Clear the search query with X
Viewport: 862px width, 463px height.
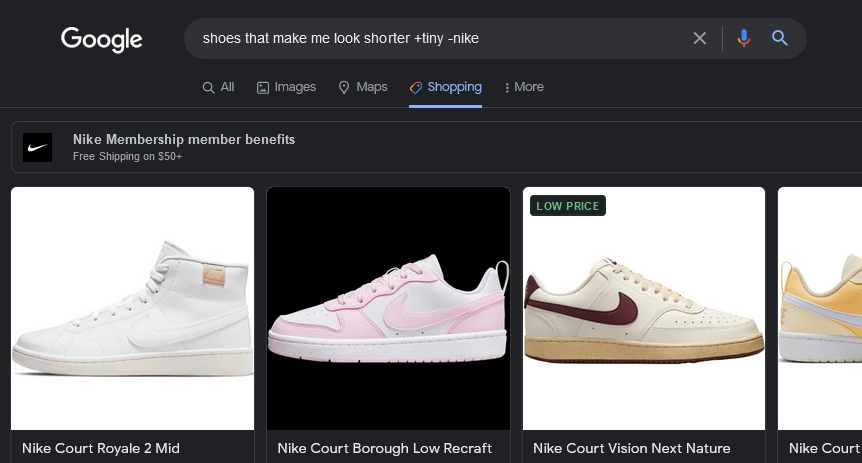(x=699, y=38)
